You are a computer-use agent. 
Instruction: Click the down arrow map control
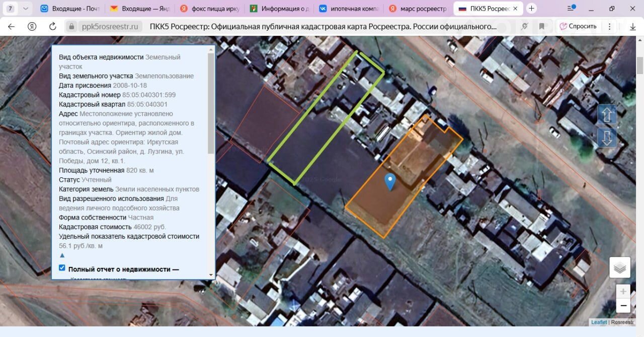click(x=607, y=138)
